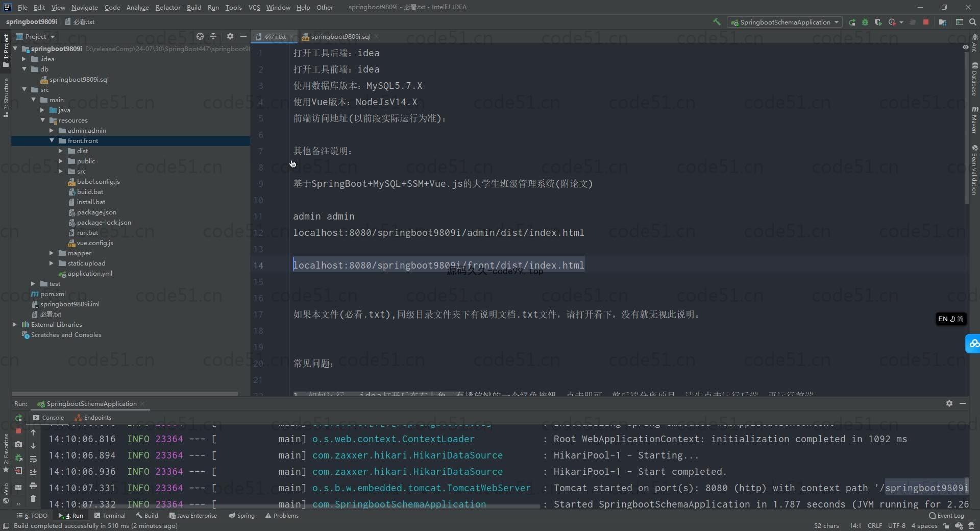Print the console output
Viewport: 980px width, 531px height.
coord(33,486)
